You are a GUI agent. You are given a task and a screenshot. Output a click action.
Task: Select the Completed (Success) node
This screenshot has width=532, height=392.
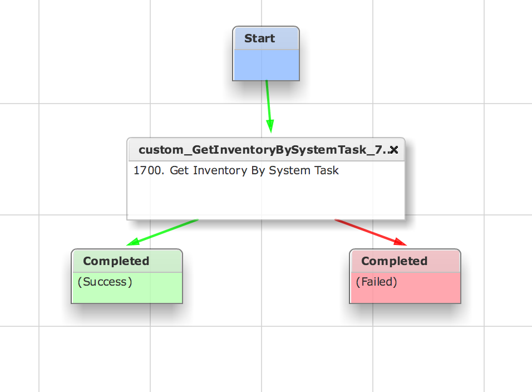click(127, 276)
